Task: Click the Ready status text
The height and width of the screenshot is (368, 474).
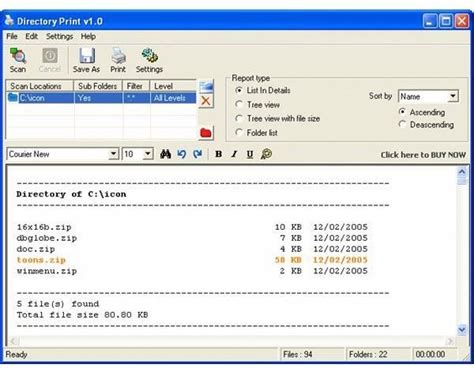Action: 16,354
